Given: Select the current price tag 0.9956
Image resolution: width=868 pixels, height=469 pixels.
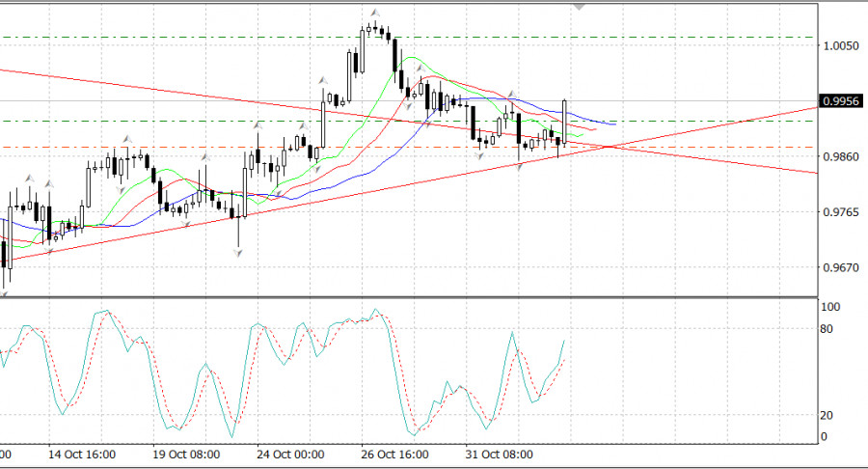Looking at the screenshot, I should click(836, 100).
